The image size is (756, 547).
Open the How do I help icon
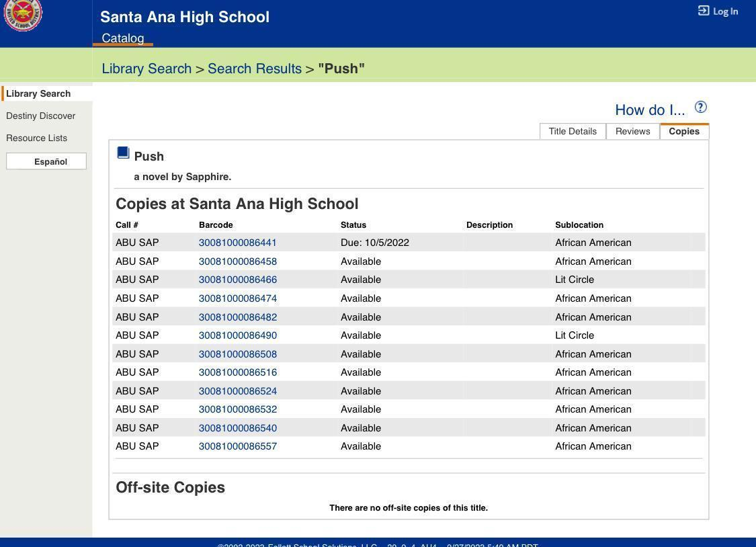700,107
